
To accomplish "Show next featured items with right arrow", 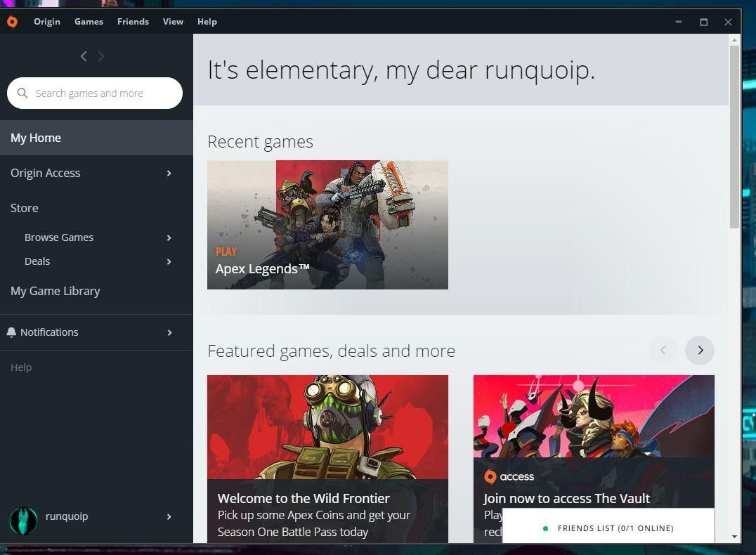I will pos(700,351).
